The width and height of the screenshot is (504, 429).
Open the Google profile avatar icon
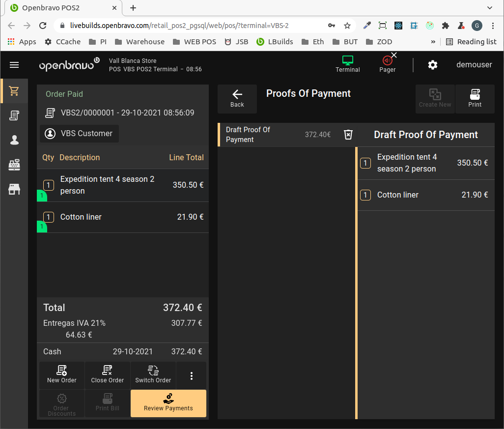(476, 26)
